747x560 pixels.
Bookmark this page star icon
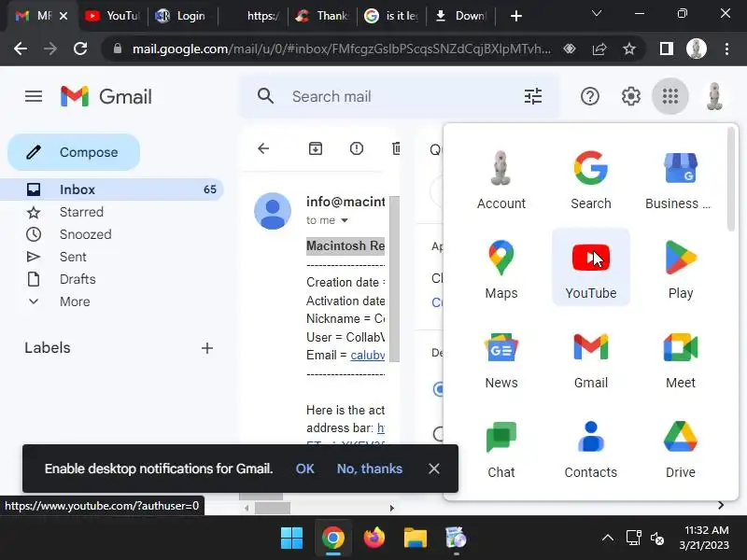[x=629, y=49]
